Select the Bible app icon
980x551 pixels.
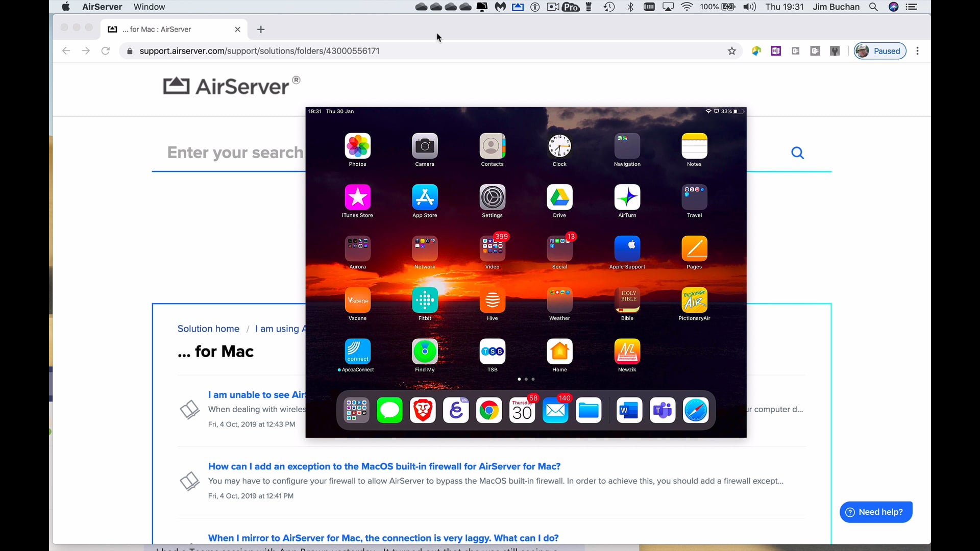627,300
